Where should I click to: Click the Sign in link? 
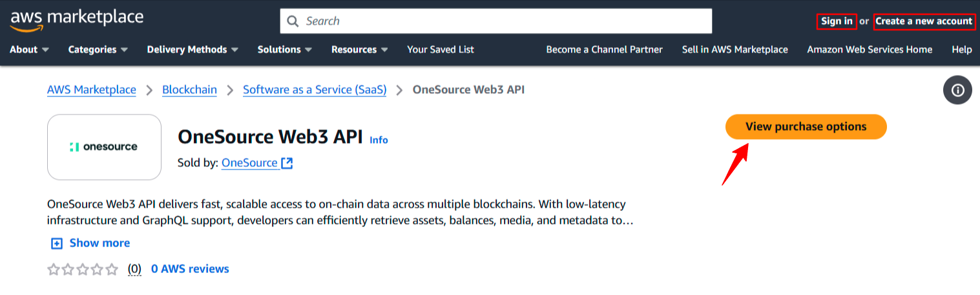point(837,21)
